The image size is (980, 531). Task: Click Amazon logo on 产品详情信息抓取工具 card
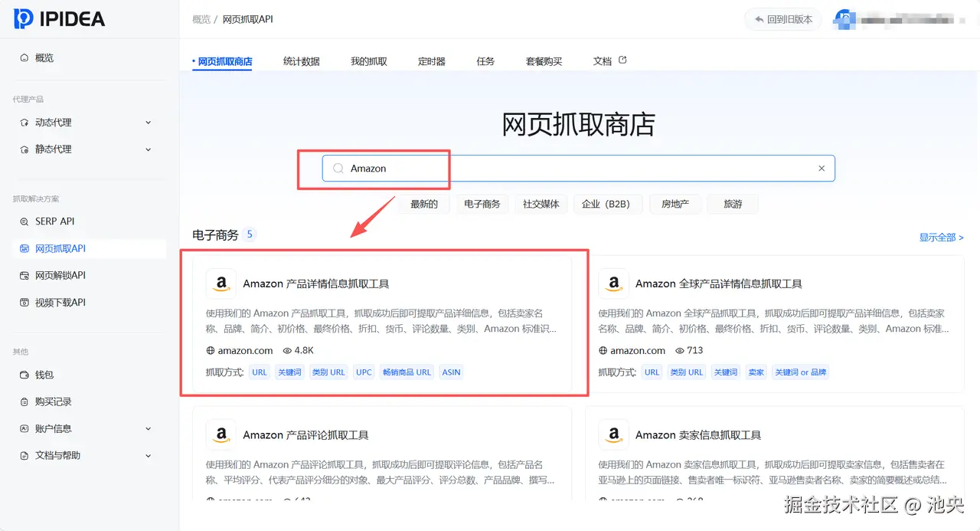coord(221,284)
